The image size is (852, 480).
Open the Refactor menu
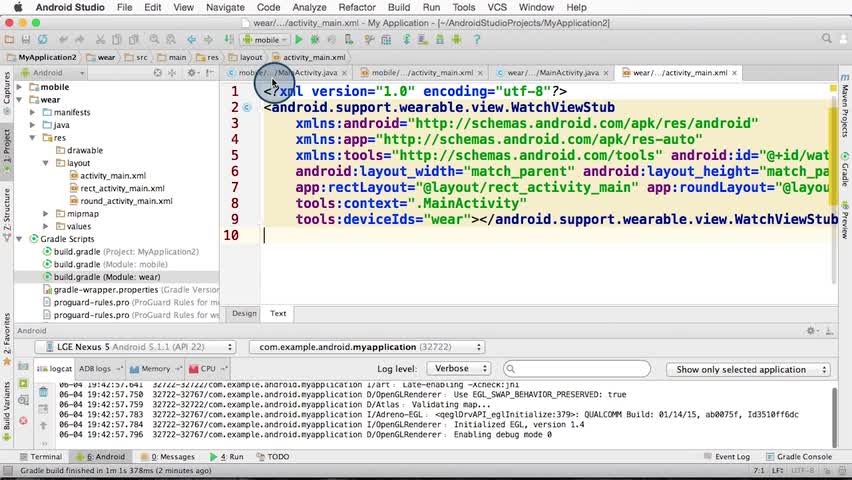pos(357,7)
